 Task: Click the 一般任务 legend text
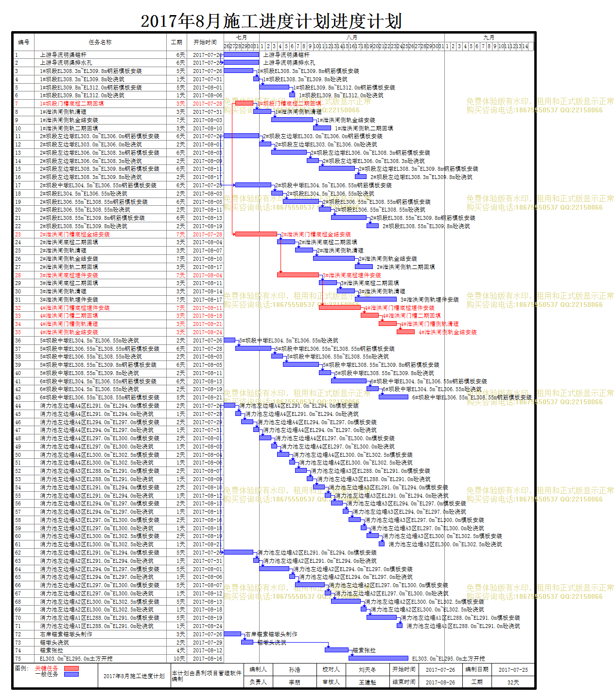click(47, 674)
